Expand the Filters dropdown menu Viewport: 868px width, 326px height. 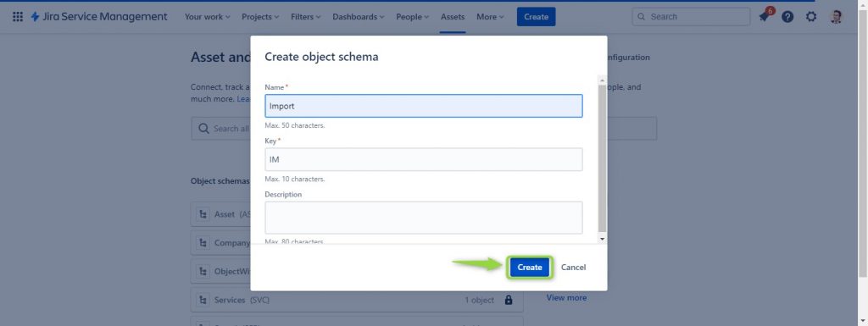point(305,17)
